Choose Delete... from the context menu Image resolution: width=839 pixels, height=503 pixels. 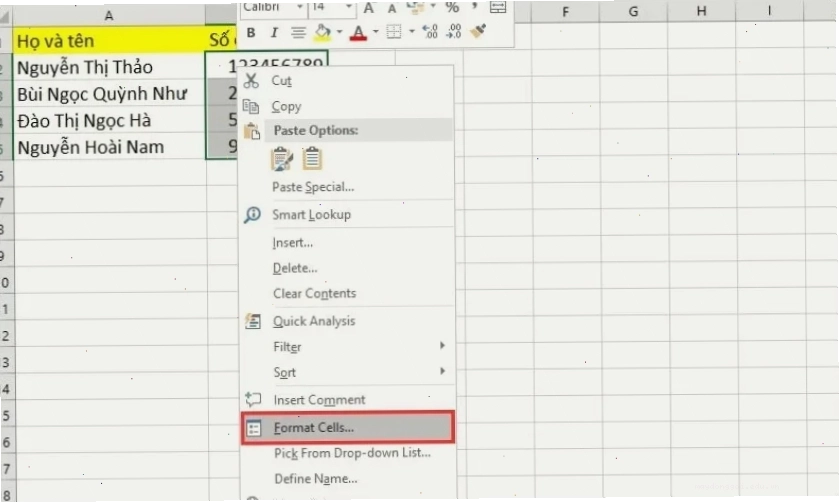[x=347, y=268]
